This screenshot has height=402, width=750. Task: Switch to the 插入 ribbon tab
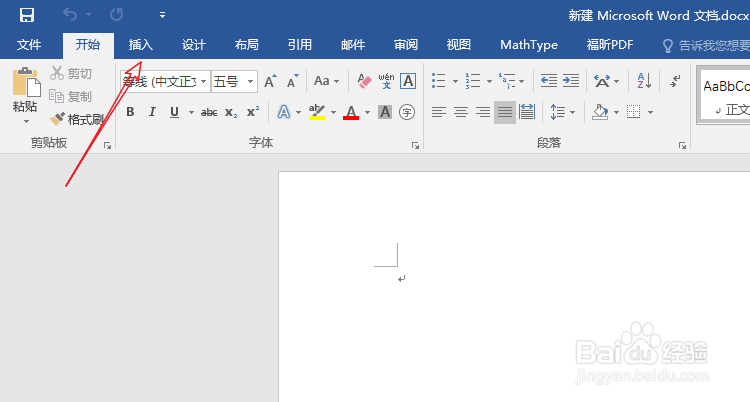tap(141, 45)
